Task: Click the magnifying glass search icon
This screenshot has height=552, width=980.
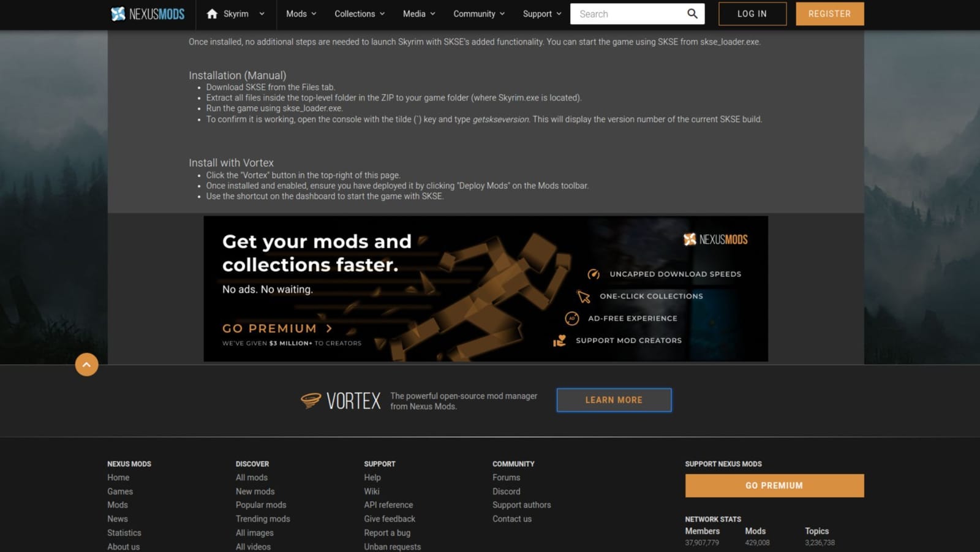Action: tap(692, 13)
